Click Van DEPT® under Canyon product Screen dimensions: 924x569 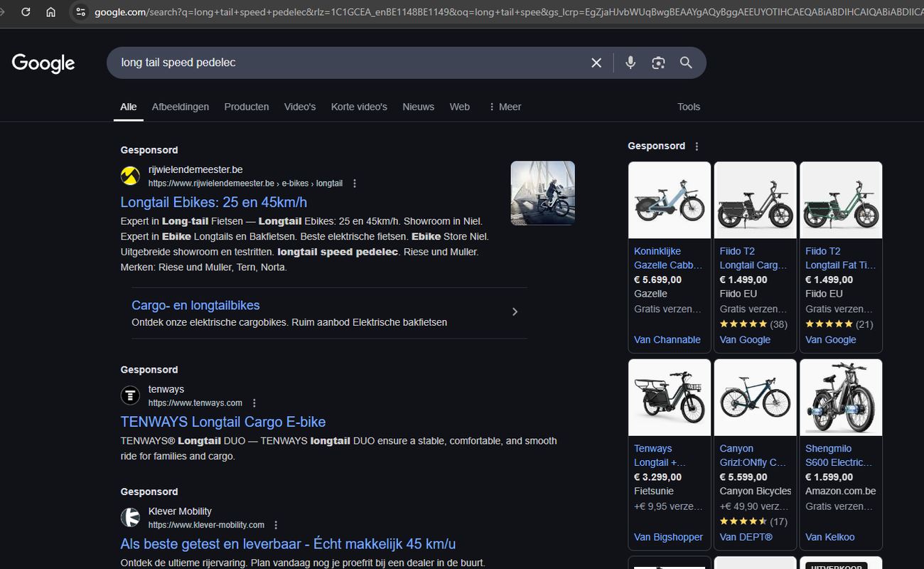click(746, 537)
